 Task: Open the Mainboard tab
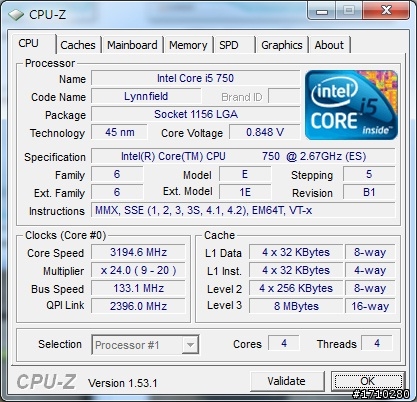pos(132,45)
